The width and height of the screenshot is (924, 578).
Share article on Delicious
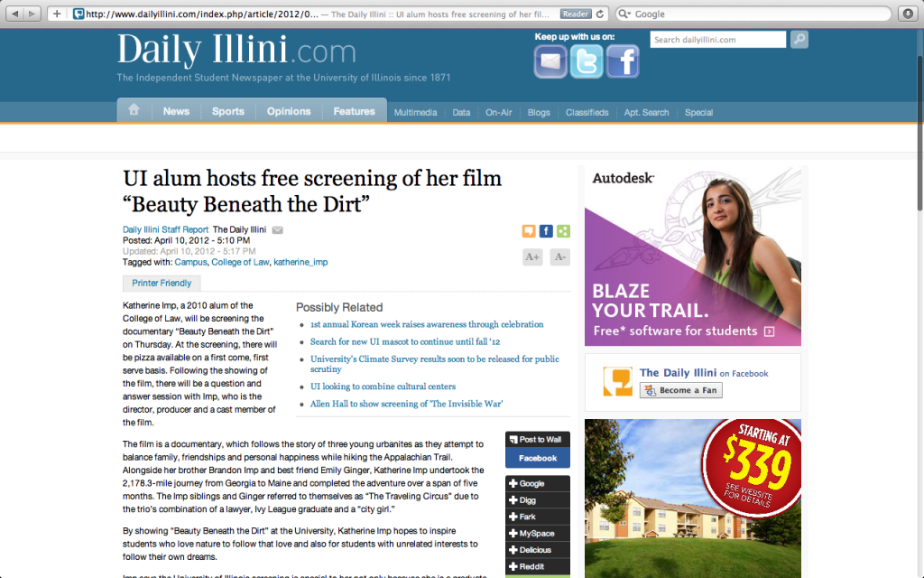tap(538, 550)
